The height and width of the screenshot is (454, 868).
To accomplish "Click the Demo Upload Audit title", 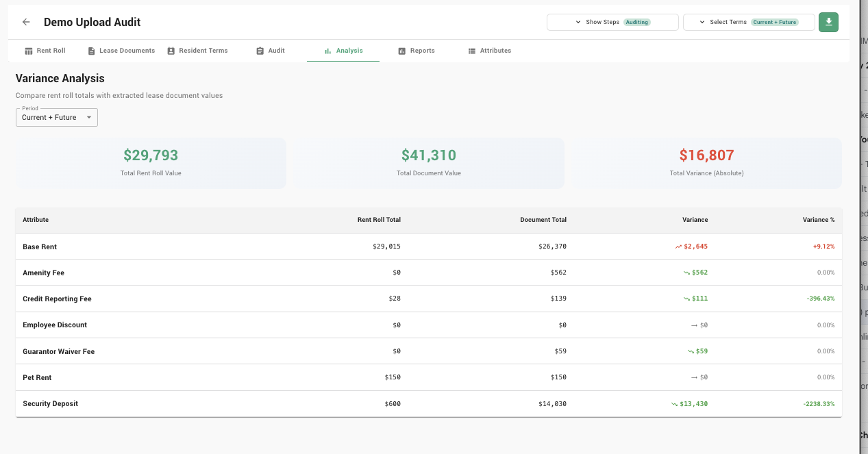I will coord(92,22).
